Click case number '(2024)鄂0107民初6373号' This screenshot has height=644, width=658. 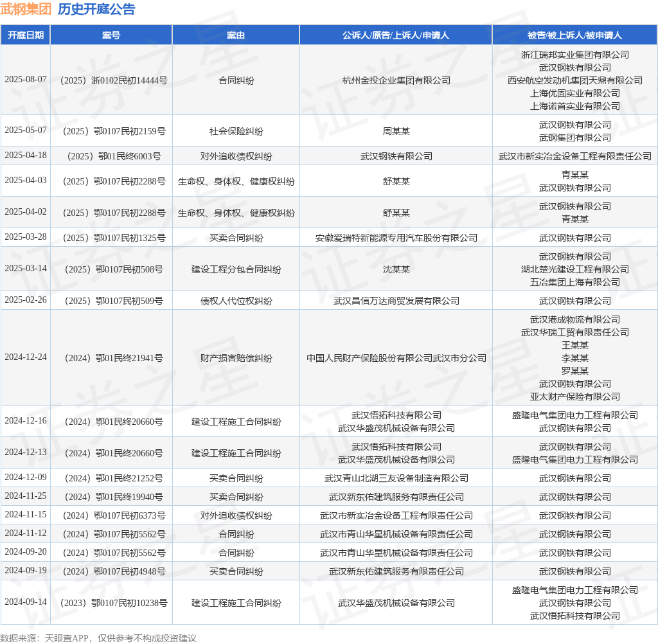point(113,515)
